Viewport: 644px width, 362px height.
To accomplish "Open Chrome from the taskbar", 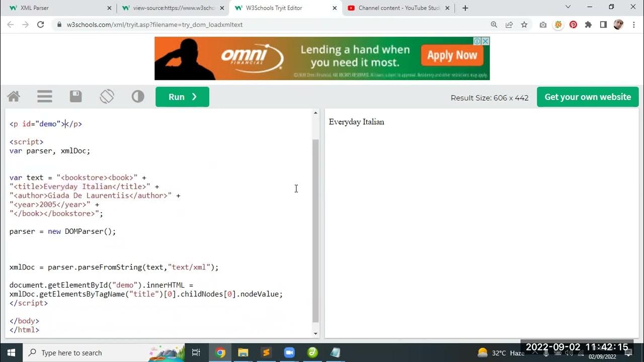I will click(x=220, y=352).
